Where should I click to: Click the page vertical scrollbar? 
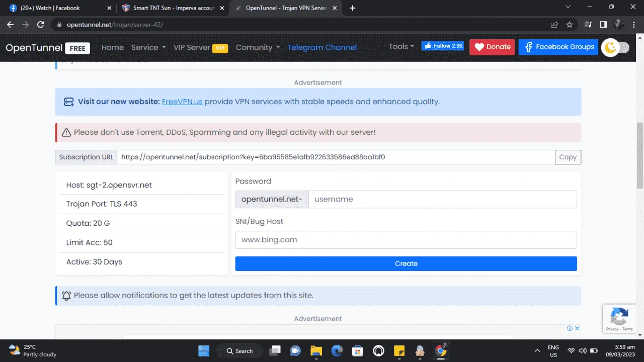point(640,155)
